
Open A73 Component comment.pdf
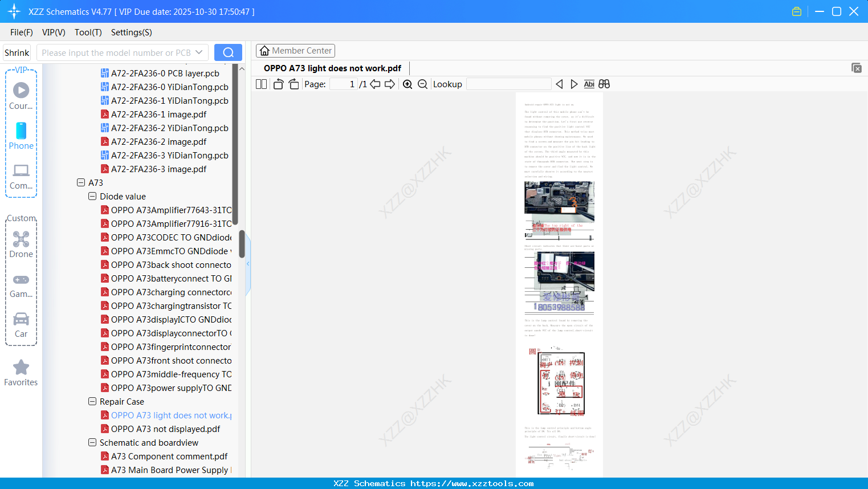[x=164, y=456]
